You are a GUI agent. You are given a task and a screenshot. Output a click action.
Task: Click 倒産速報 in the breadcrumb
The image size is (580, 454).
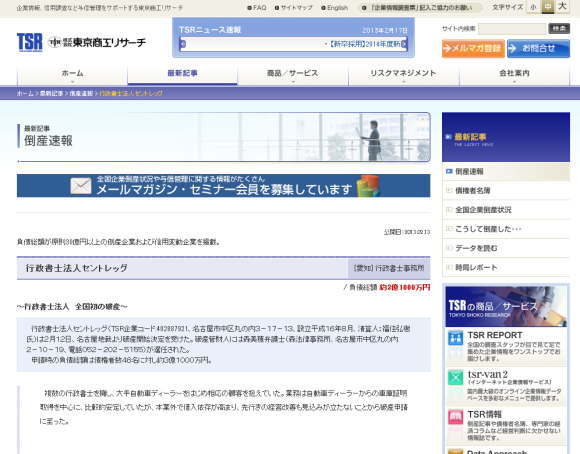[81, 94]
